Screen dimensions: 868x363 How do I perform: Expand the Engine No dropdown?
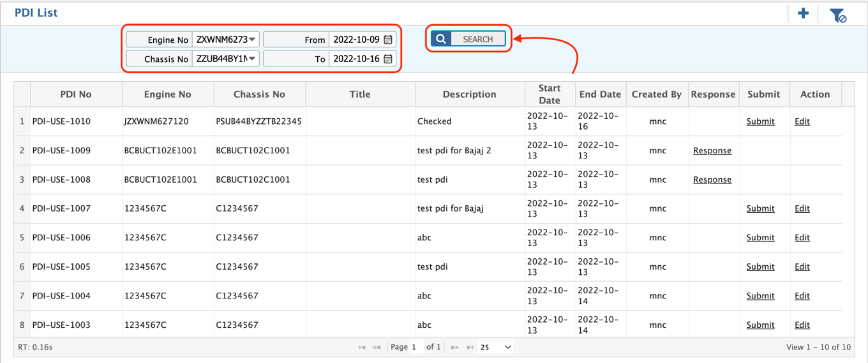point(253,40)
